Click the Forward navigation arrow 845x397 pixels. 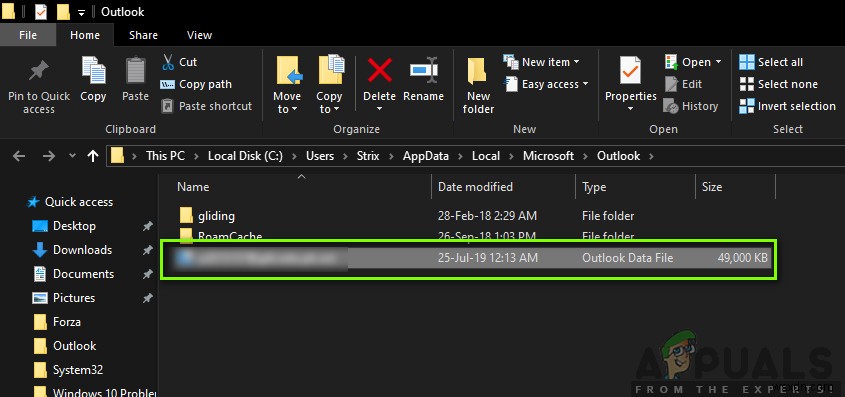point(49,156)
